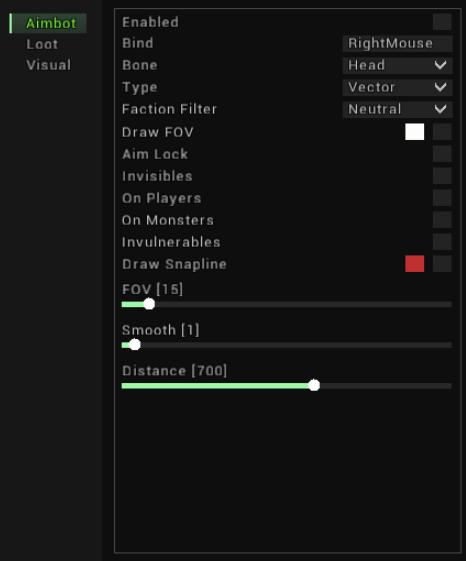Viewport: 466px width, 561px height.
Task: Switch to the Loot tab
Action: coord(42,44)
